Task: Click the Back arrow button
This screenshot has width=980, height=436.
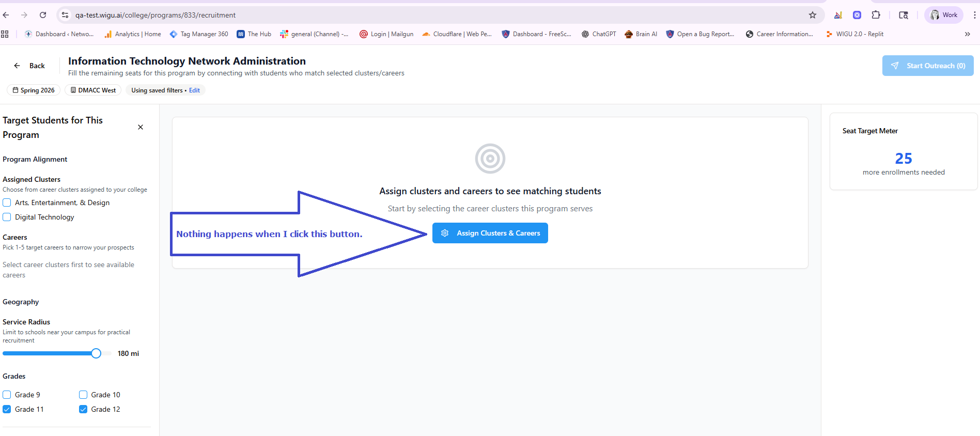Action: point(29,66)
